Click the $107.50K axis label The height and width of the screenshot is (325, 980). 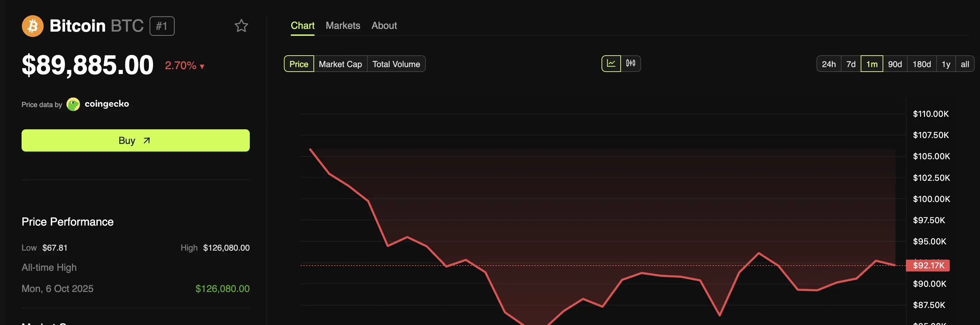931,135
